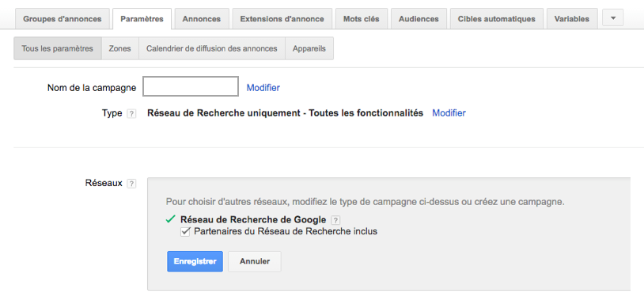Click Modifier next to campaign name
Screen dimensions: 644x308
tap(263, 88)
